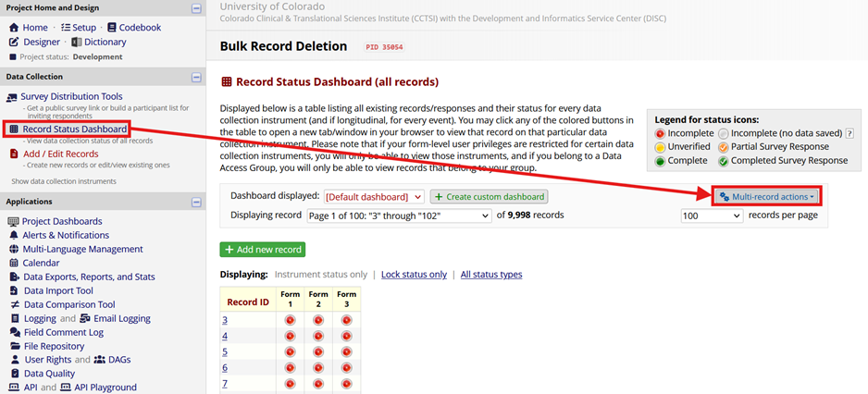The height and width of the screenshot is (394, 868).
Task: Open the API Playground
Action: (105, 388)
